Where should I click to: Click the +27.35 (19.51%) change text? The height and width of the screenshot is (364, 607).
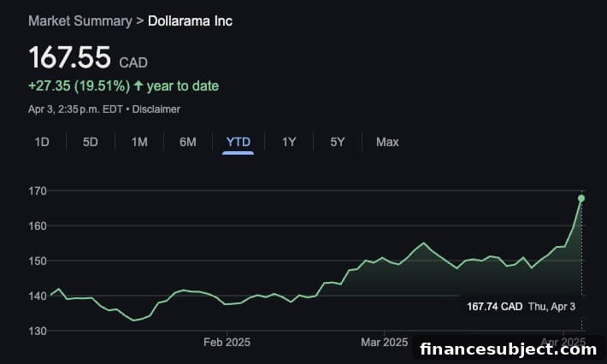(79, 86)
